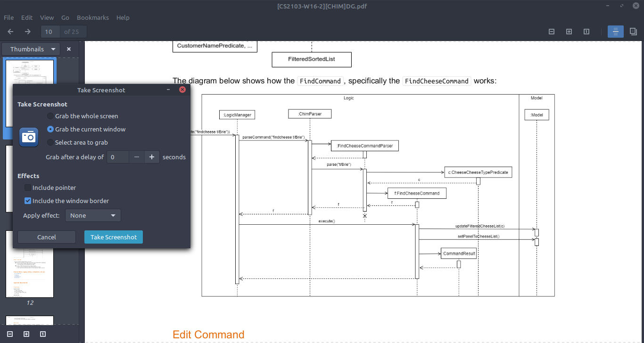The image size is (644, 343).
Task: Enable the Include pointer checkbox
Action: [27, 188]
